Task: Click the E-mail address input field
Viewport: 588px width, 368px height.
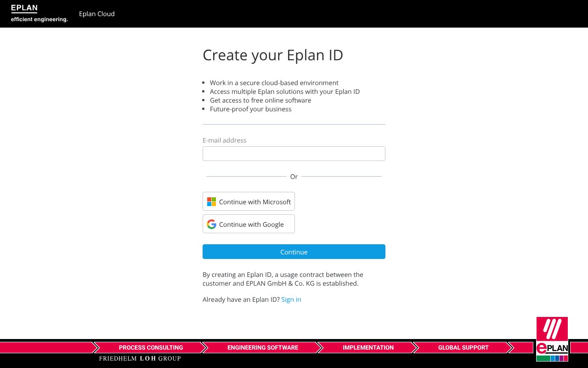Action: (x=294, y=153)
